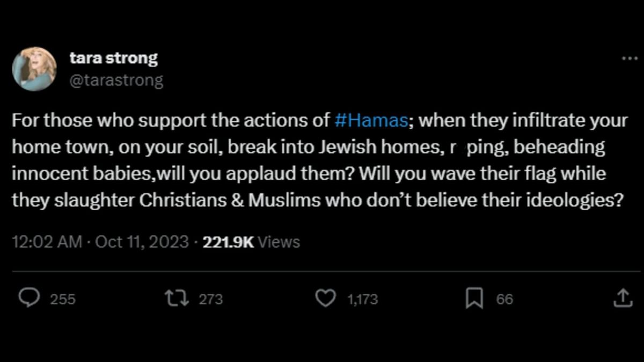
Task: Open tara strong's profile avatar picture
Action: pyautogui.click(x=34, y=69)
